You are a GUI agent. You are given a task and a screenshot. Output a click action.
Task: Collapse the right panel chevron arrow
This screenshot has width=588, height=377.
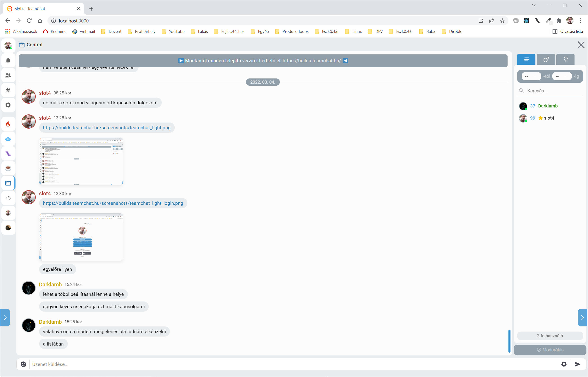(582, 317)
